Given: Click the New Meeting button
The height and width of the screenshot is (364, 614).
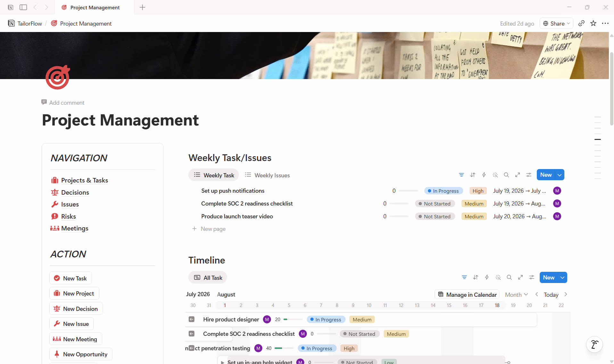Looking at the screenshot, I should [x=76, y=339].
